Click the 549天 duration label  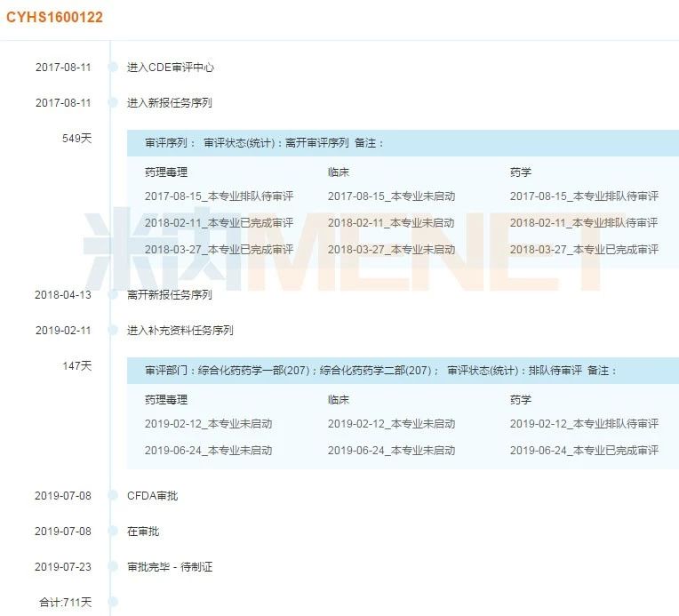pos(76,138)
